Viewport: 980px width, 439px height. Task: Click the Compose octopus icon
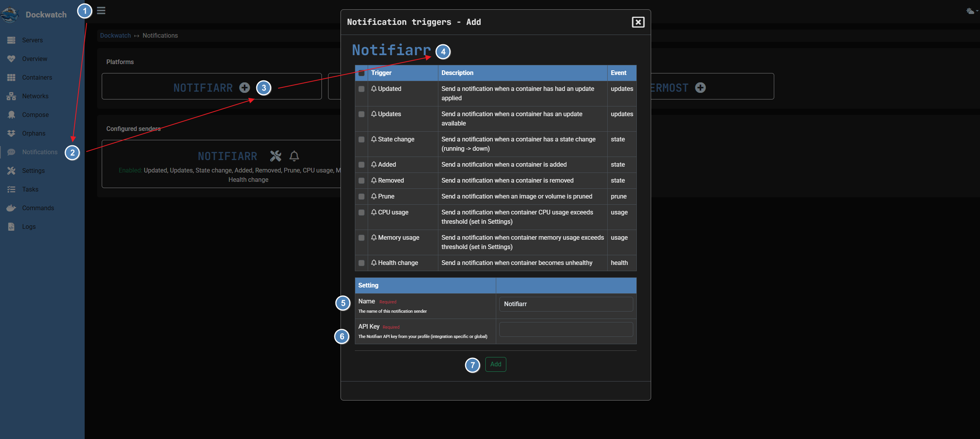pos(11,115)
